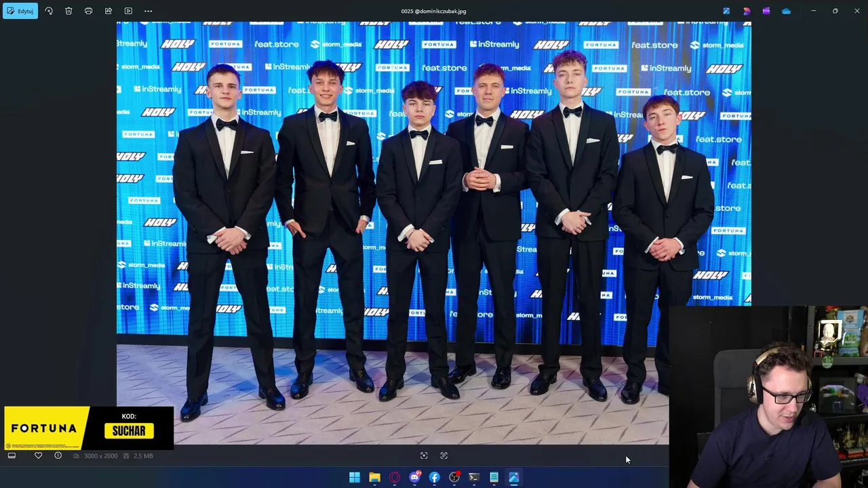Start slideshow with the play icon
The image size is (868, 488).
point(128,11)
